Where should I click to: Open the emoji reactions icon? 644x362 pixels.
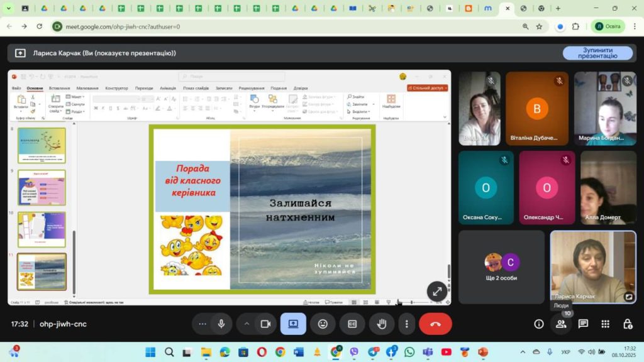tap(323, 324)
